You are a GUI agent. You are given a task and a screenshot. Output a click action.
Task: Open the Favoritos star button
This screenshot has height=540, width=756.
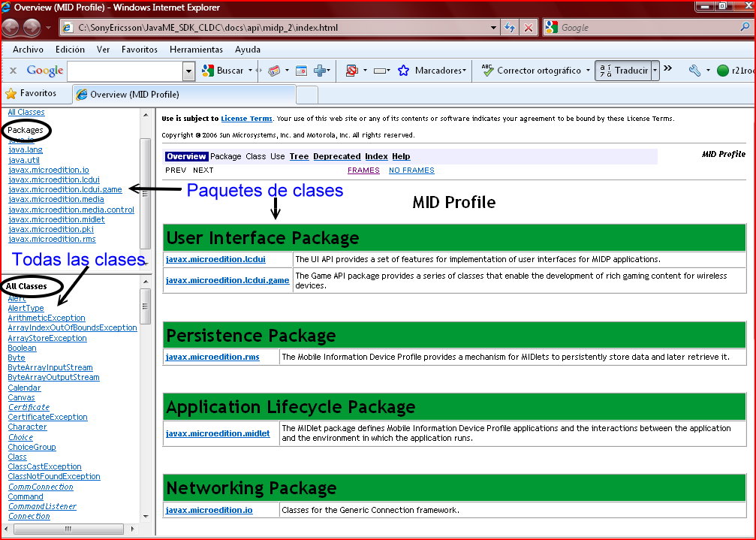(31, 93)
